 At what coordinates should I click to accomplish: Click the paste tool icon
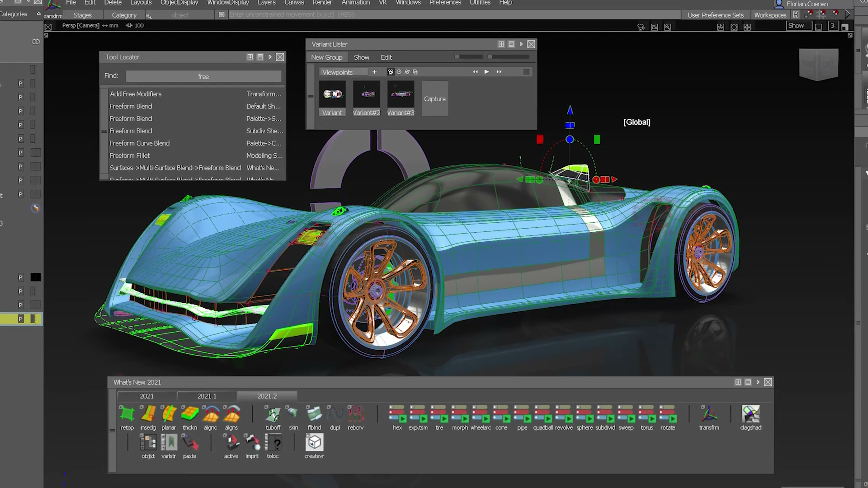(x=189, y=443)
